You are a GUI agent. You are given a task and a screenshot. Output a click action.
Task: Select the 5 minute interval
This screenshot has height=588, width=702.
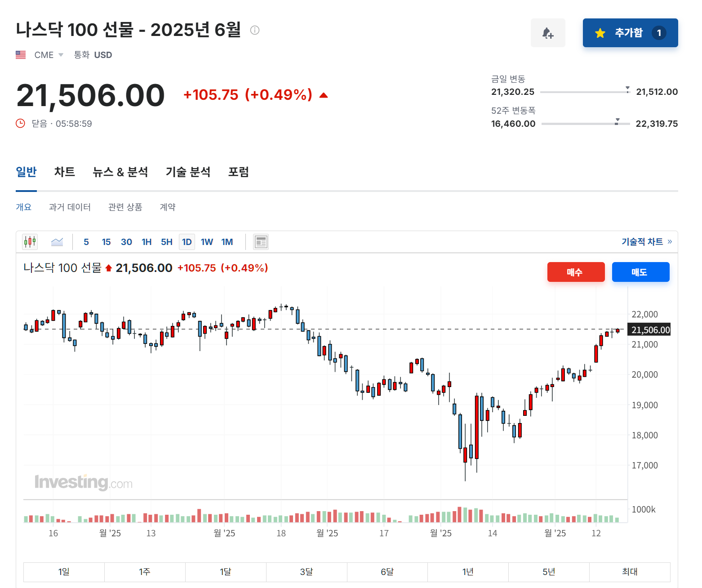click(x=86, y=241)
